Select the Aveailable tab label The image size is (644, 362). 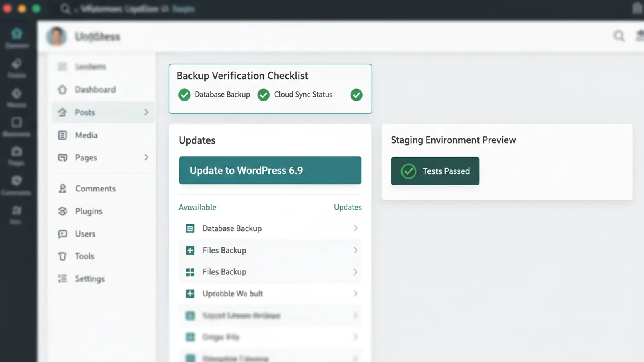[197, 207]
